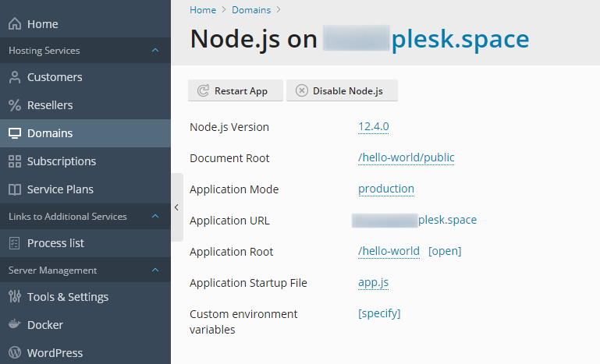Click the plesk.space domain link in heading
Image resolution: width=600 pixels, height=364 pixels.
click(x=460, y=39)
